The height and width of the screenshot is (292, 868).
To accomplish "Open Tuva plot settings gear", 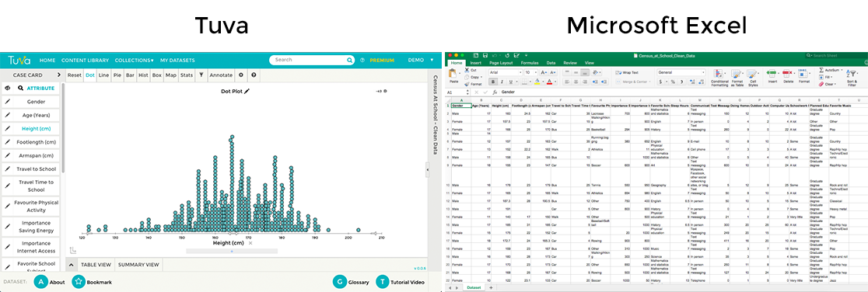I will tap(241, 75).
